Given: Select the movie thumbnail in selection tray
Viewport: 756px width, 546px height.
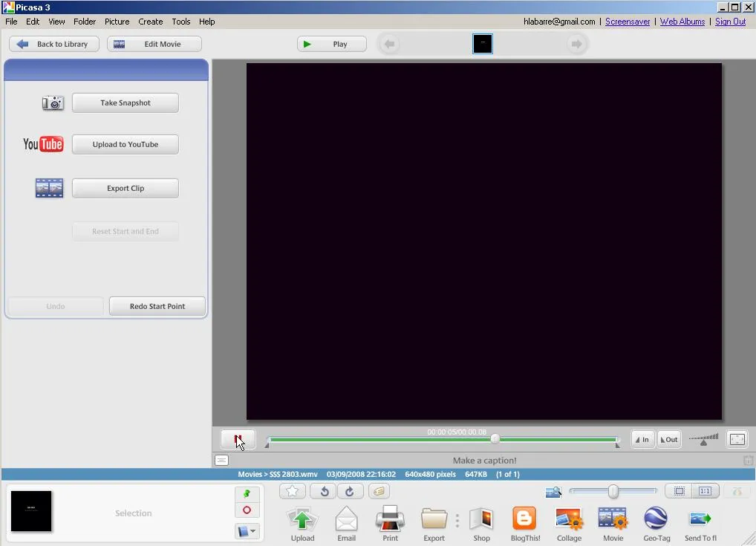Looking at the screenshot, I should point(31,511).
